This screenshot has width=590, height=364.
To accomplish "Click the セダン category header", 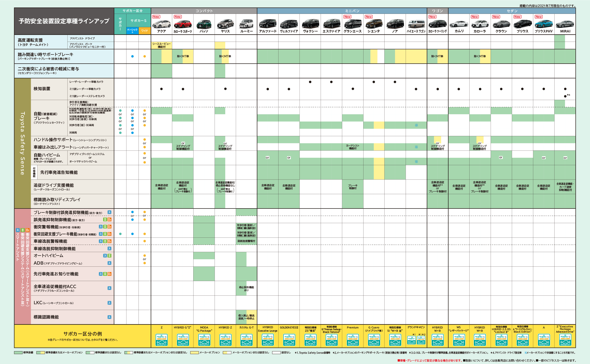I will tap(512, 11).
